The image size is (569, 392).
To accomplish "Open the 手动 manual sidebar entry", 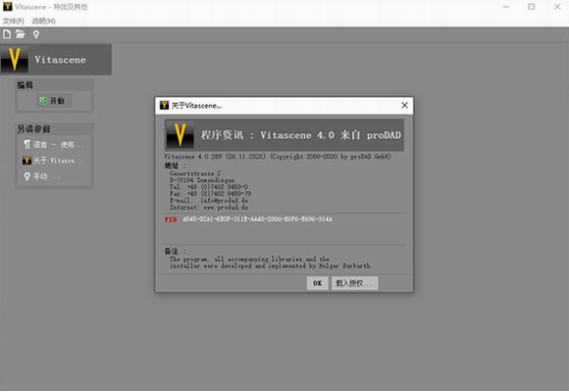I will tap(42, 176).
